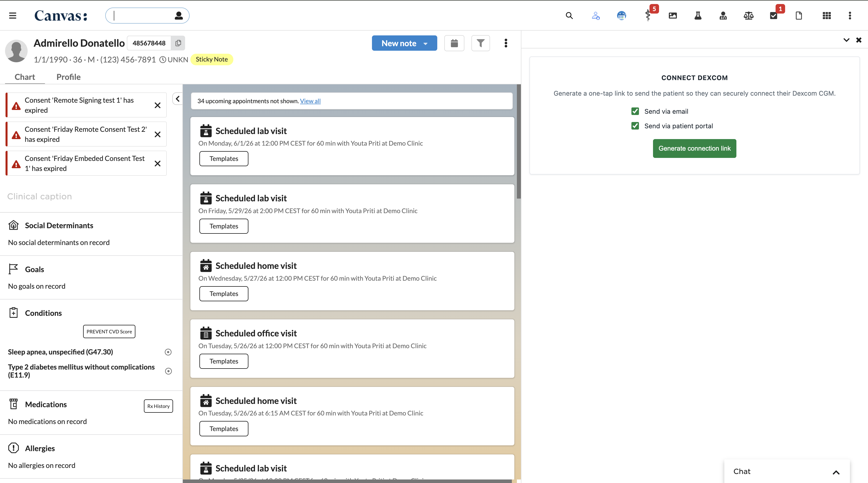Close the Connect Dexcom side panel
Image resolution: width=868 pixels, height=483 pixels.
coord(859,40)
